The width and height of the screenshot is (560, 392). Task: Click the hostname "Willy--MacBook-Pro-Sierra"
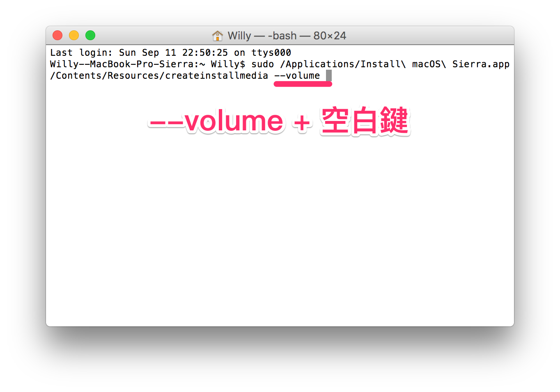[122, 64]
